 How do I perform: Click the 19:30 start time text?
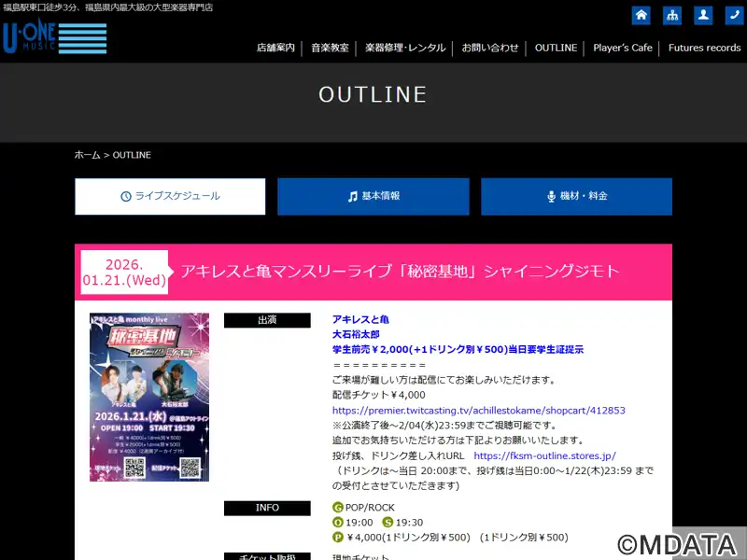pos(409,523)
